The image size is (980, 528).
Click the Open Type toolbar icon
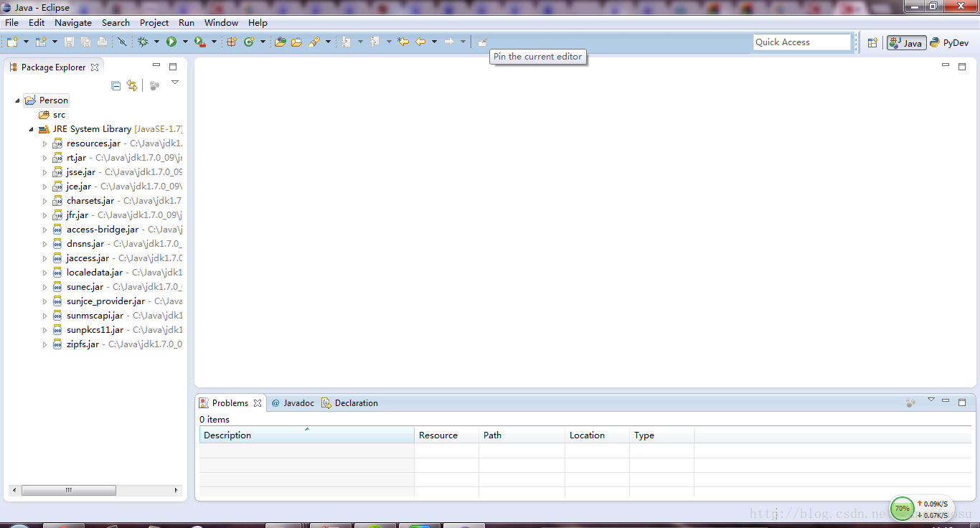[280, 42]
